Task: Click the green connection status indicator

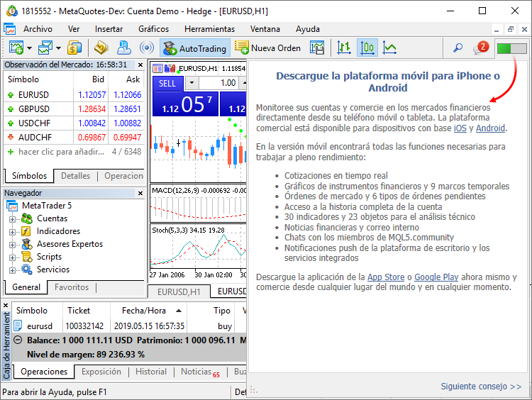Action: [511, 48]
